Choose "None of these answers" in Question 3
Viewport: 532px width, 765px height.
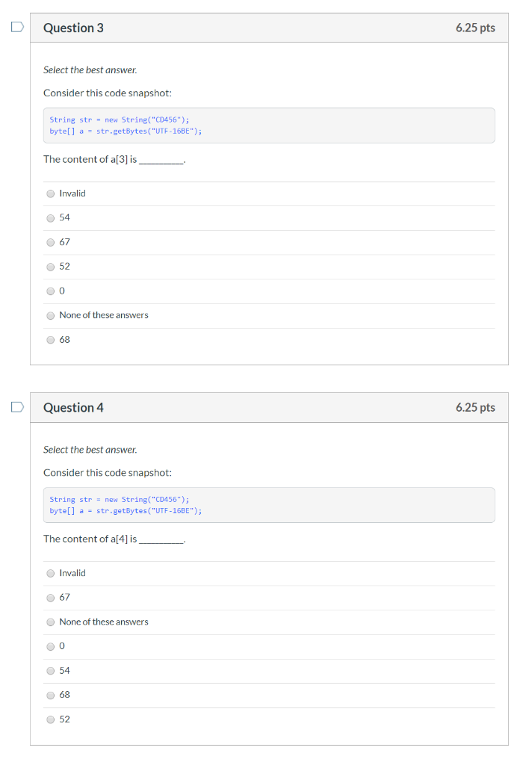tap(50, 315)
